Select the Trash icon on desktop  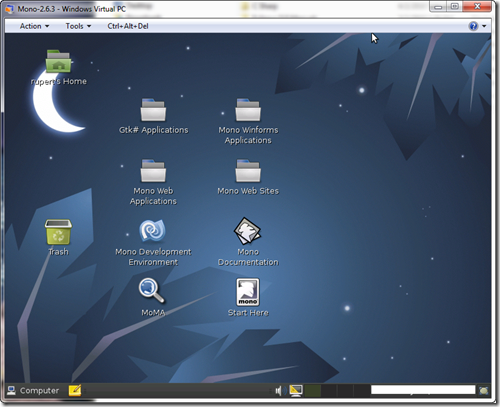tap(58, 232)
